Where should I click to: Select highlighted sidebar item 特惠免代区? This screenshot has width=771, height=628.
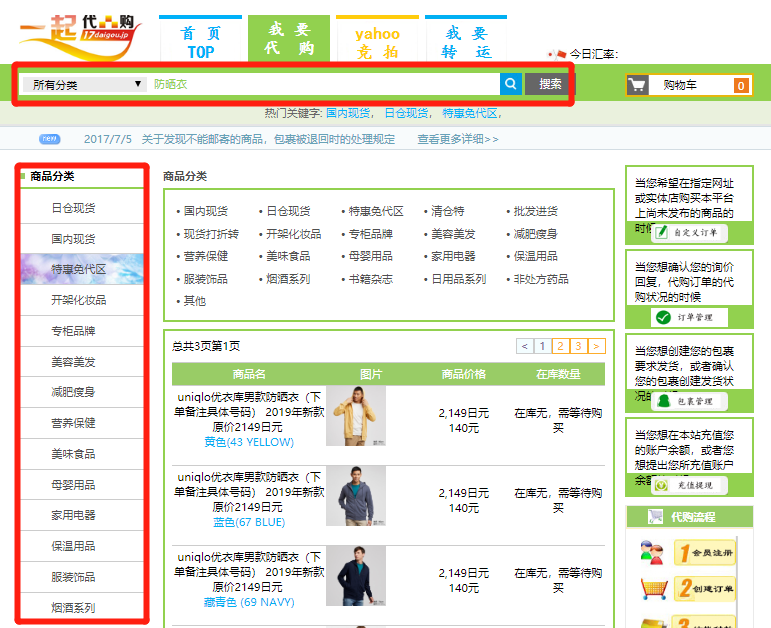click(82, 269)
